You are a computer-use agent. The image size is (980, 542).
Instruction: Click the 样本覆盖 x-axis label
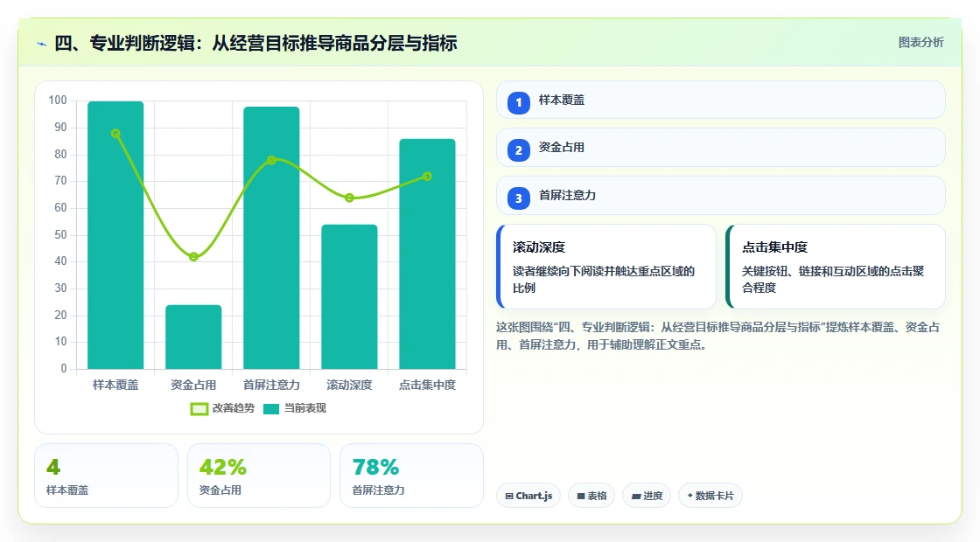(115, 386)
